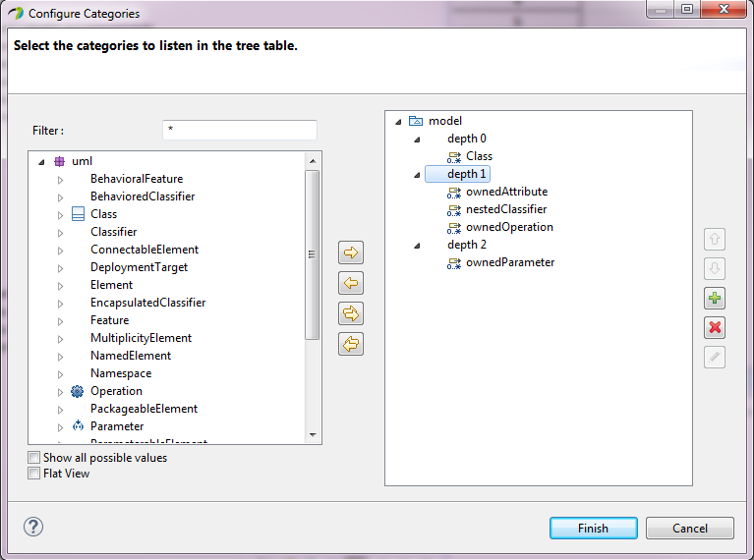This screenshot has width=754, height=560.
Task: Click the model folder icon
Action: tap(416, 121)
